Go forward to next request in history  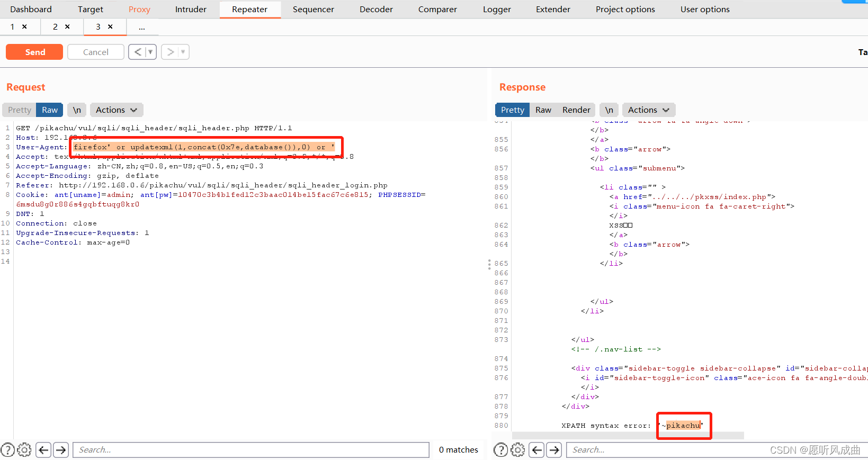(170, 52)
